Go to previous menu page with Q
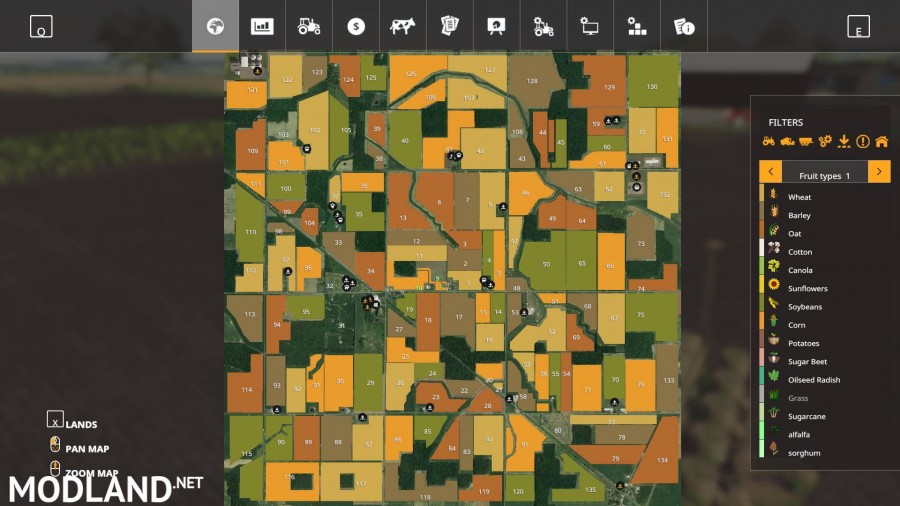This screenshot has height=506, width=900. pyautogui.click(x=41, y=26)
